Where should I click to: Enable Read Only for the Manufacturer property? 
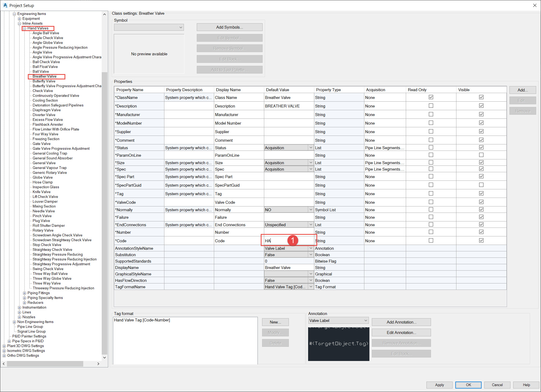tap(431, 114)
